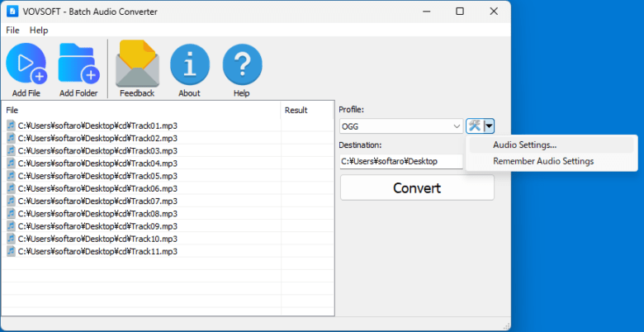Image resolution: width=644 pixels, height=332 pixels.
Task: Click the music icon beside Track06.mp3
Action: point(11,188)
